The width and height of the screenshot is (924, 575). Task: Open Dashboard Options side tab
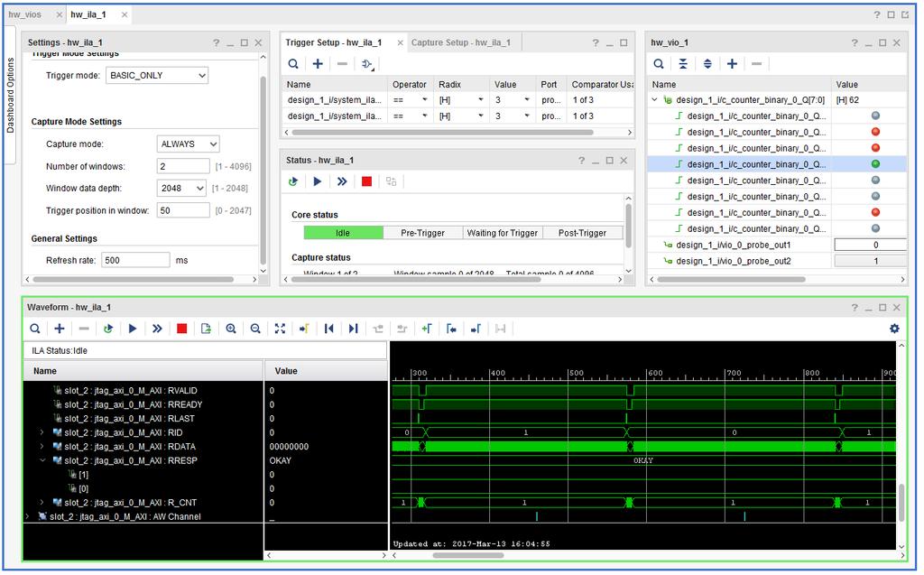point(10,96)
